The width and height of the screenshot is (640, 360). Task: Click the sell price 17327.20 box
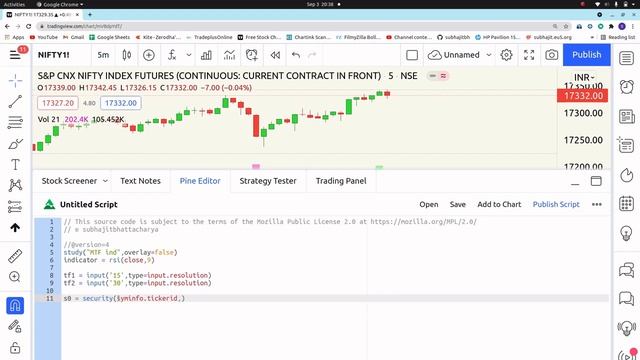pyautogui.click(x=58, y=103)
